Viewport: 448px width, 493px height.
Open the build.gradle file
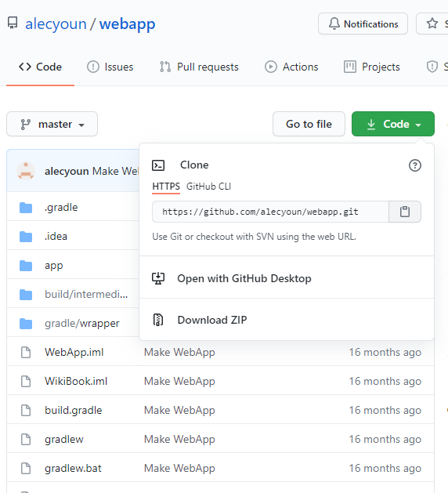(x=73, y=410)
